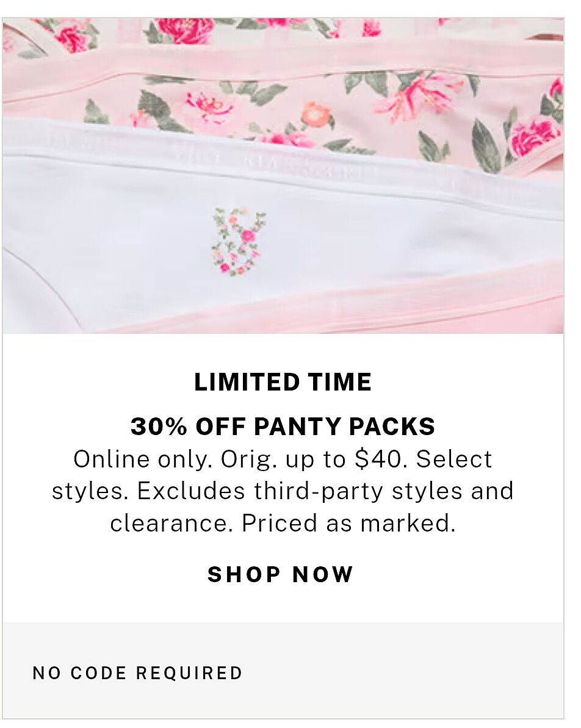Click the floral embroidered VS monogram

tap(238, 242)
